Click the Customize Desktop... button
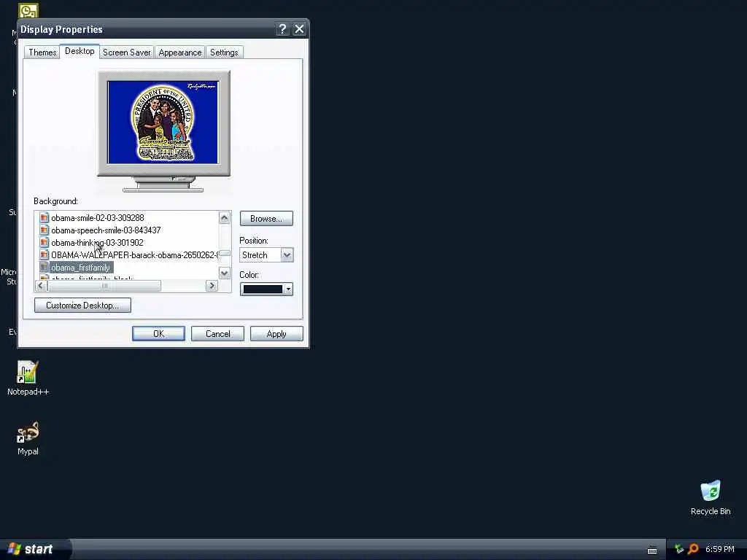Image resolution: width=747 pixels, height=560 pixels. (82, 306)
